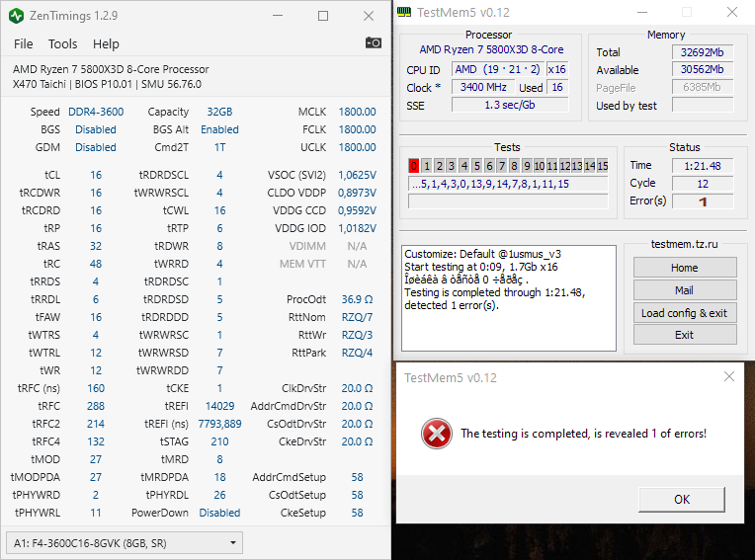
Task: Click the TestMem5 memory chip title icon
Action: tap(404, 12)
